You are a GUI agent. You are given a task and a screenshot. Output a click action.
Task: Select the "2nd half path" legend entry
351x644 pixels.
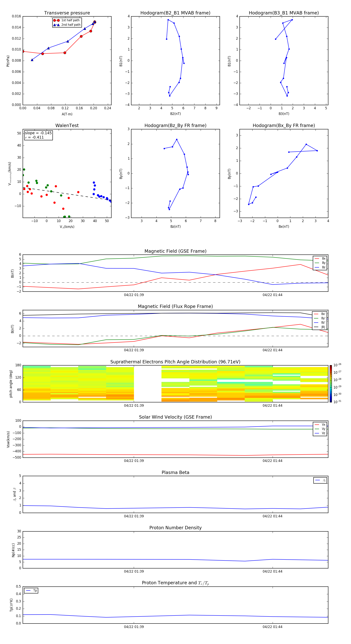(67, 25)
